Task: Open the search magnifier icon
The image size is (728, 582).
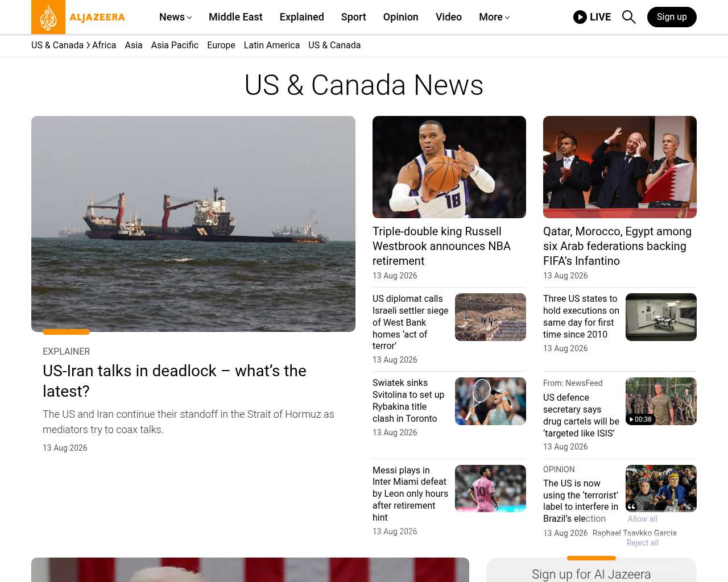Action: [628, 17]
